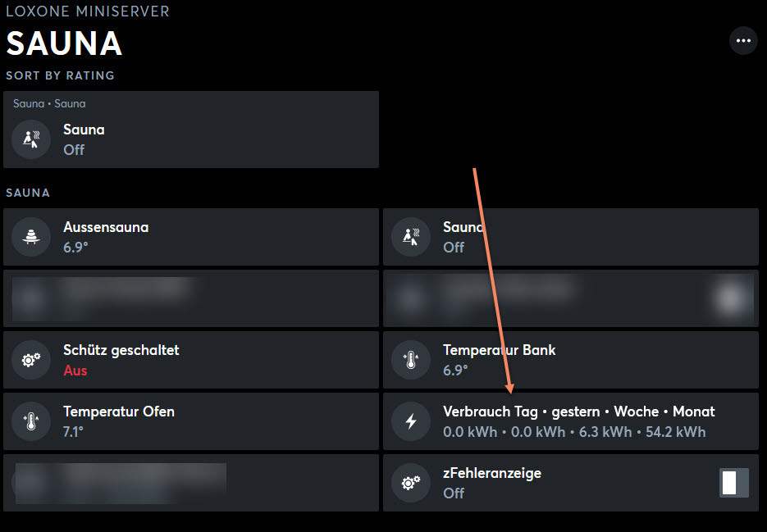This screenshot has height=532, width=767.
Task: Open the Temperatur Bank tile
Action: click(571, 360)
